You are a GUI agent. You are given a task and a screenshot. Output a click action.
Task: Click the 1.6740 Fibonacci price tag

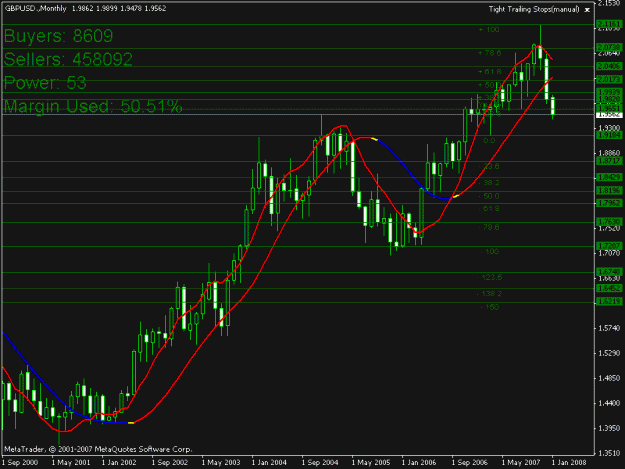tap(609, 272)
